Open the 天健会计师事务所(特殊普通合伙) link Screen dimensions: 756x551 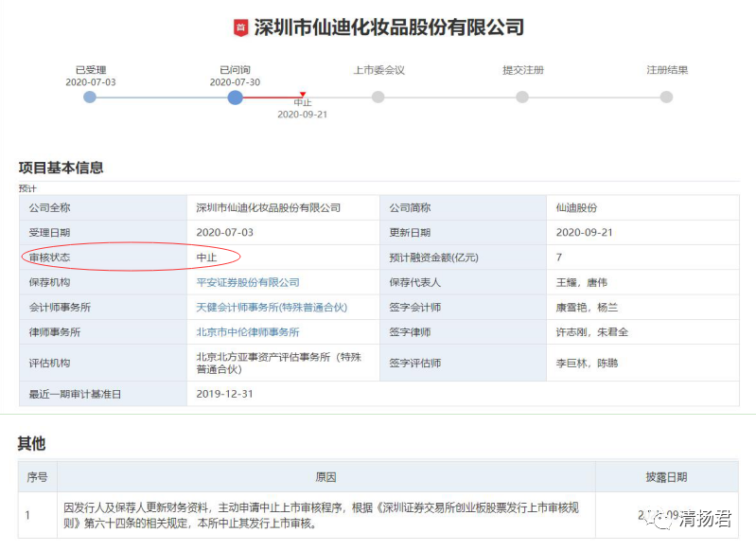coord(272,308)
